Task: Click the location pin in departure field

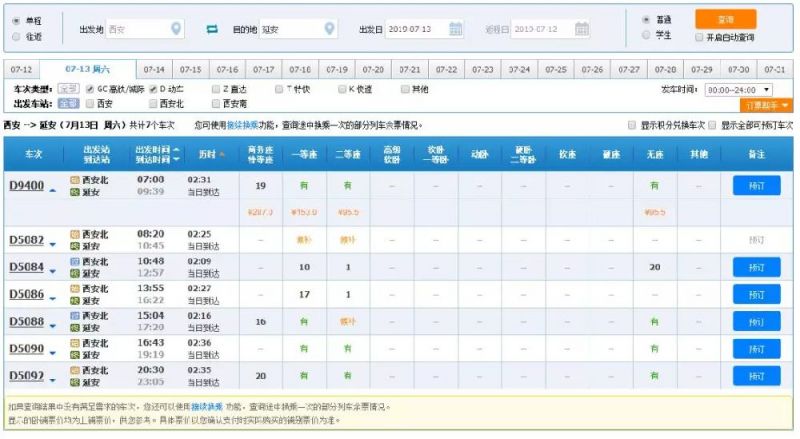Action: tap(176, 29)
